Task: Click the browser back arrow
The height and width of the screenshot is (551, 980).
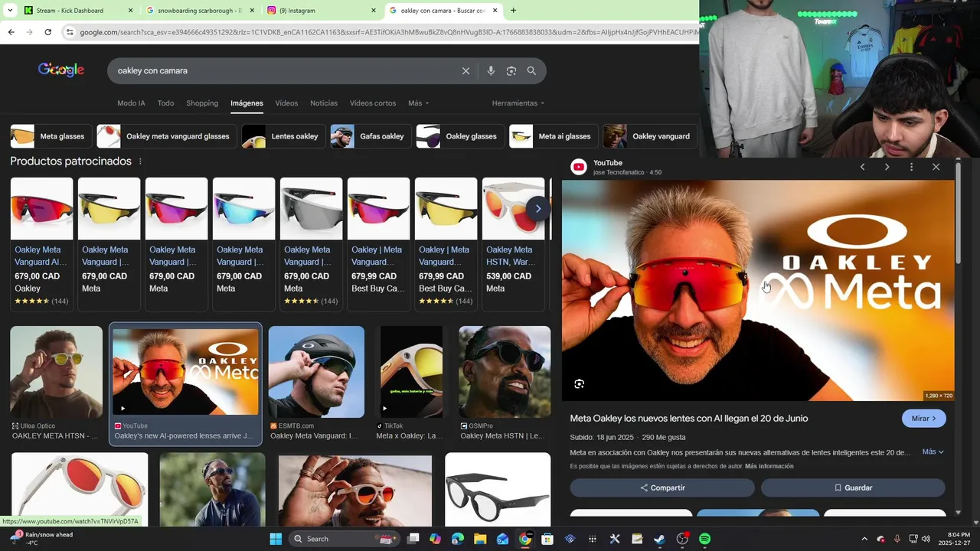Action: point(11,32)
